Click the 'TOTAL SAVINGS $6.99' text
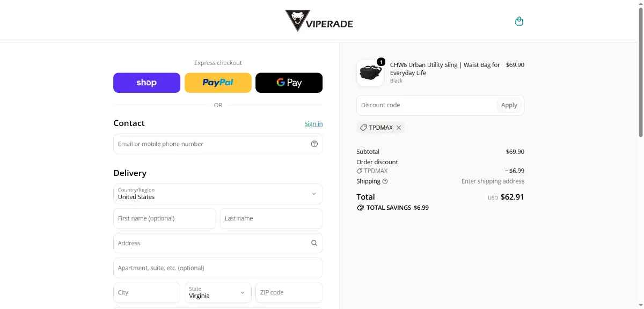644x309 pixels. coord(398,208)
